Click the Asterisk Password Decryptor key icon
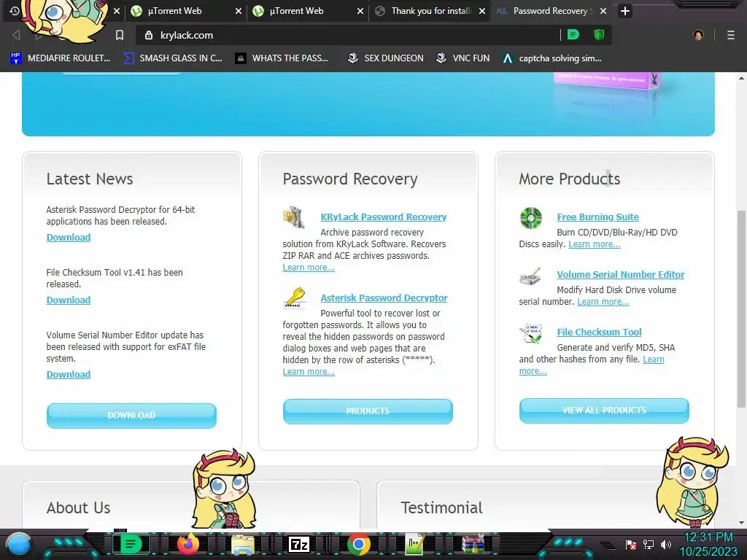This screenshot has width=747, height=560. click(x=295, y=298)
